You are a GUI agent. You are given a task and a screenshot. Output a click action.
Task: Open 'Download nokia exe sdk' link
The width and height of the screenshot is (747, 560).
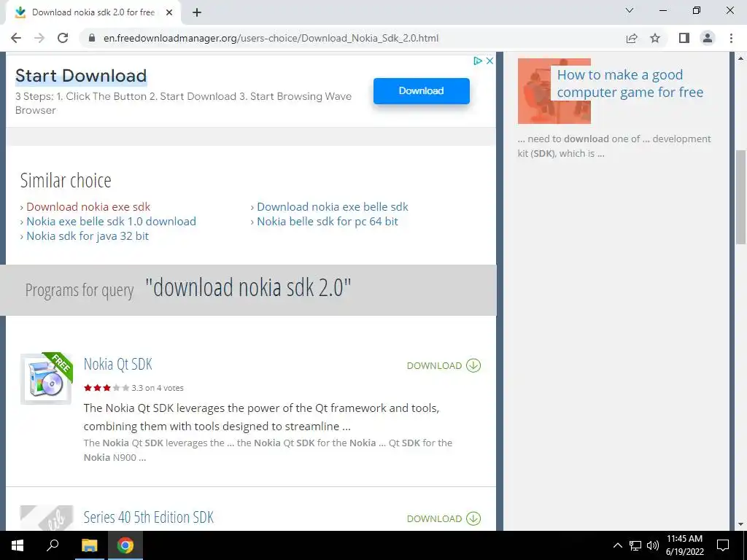(88, 206)
